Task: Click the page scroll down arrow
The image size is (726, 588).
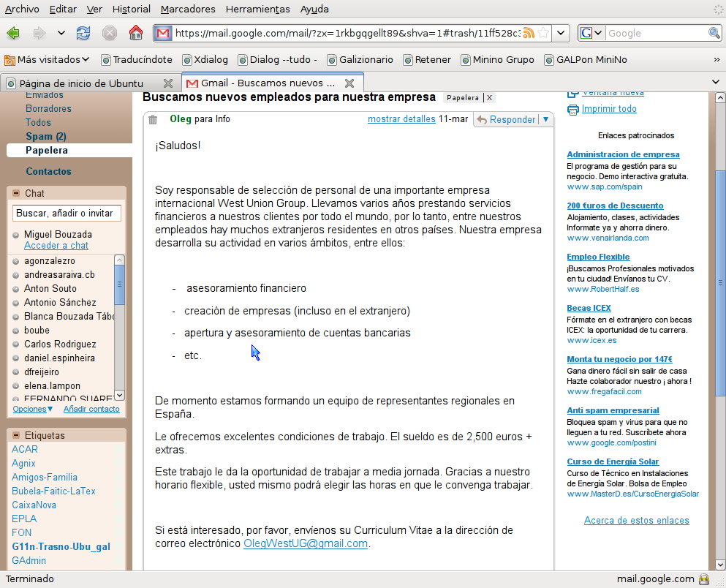Action: (720, 565)
